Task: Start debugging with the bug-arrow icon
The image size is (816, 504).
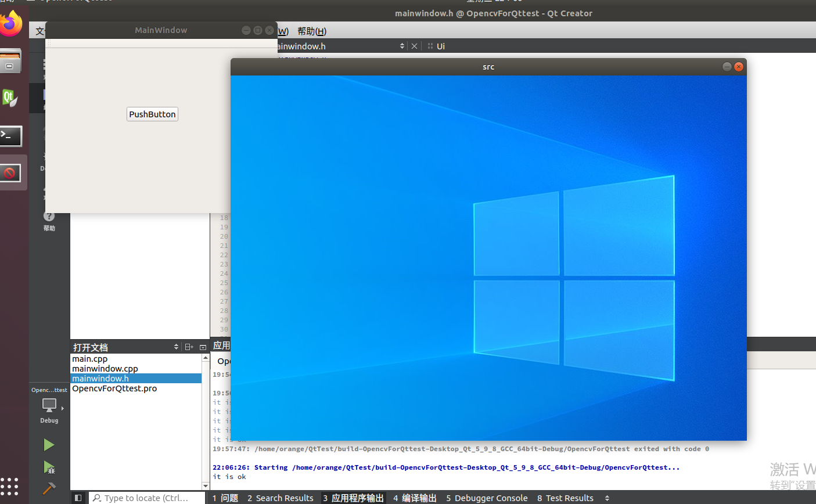Action: click(x=49, y=467)
